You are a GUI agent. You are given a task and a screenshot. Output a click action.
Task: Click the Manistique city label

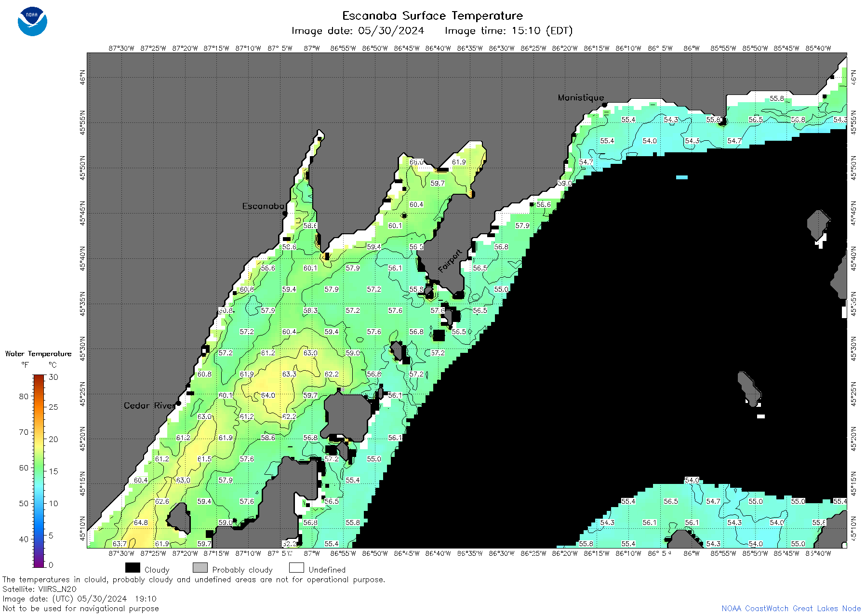coord(581,97)
